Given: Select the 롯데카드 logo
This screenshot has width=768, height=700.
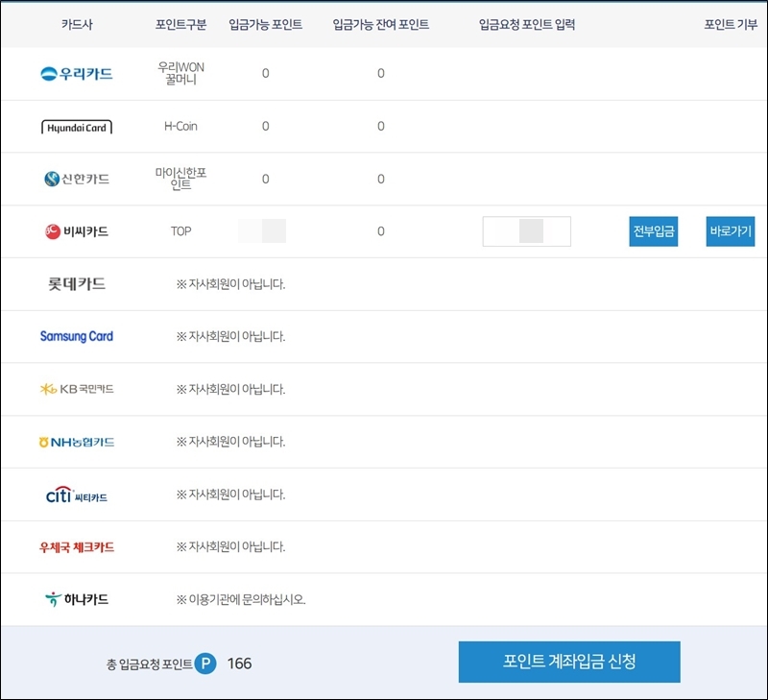Looking at the screenshot, I should pyautogui.click(x=75, y=283).
